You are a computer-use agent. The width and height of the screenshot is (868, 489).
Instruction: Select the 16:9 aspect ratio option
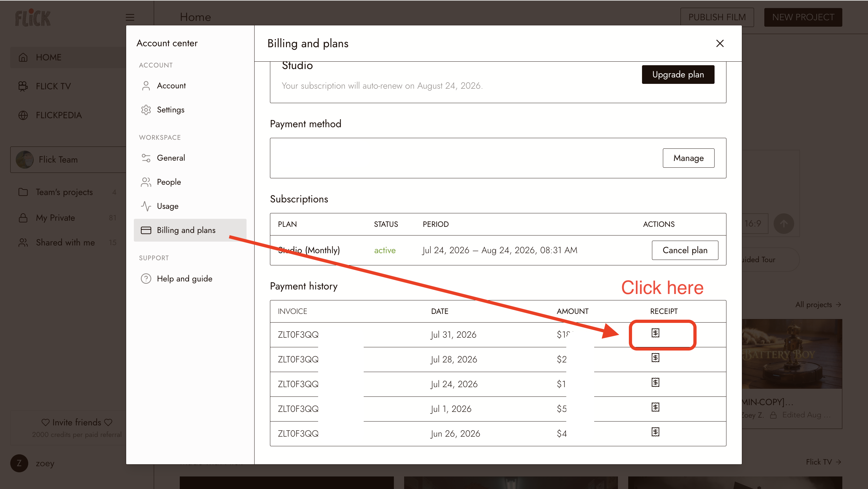point(755,224)
